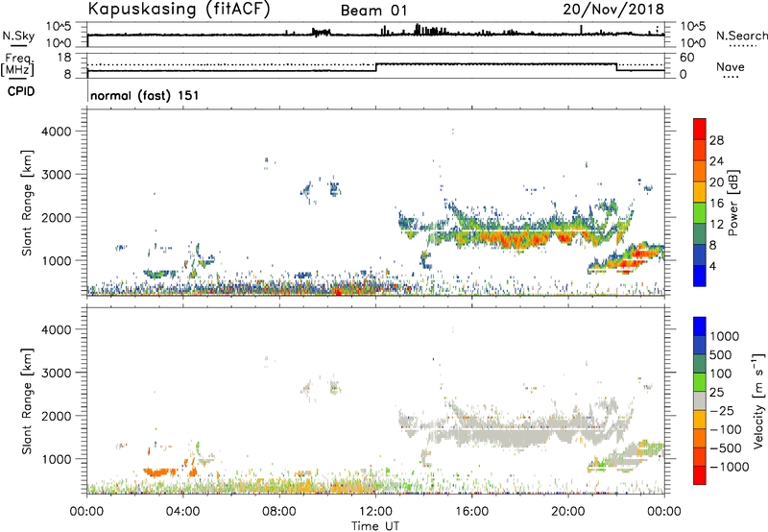This screenshot has width=768, height=532.
Task: Click the left 10^5 noise axis tick
Action: (59, 26)
